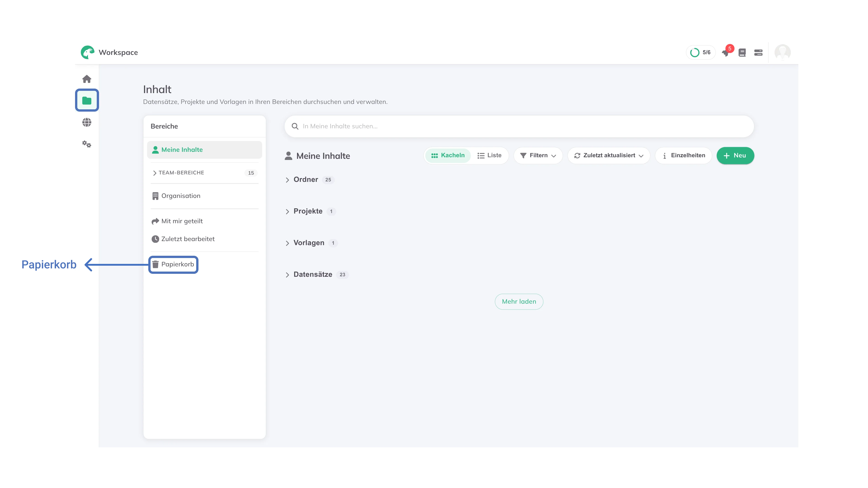Open the notifications megaphone icon
868x488 pixels.
[x=725, y=53]
